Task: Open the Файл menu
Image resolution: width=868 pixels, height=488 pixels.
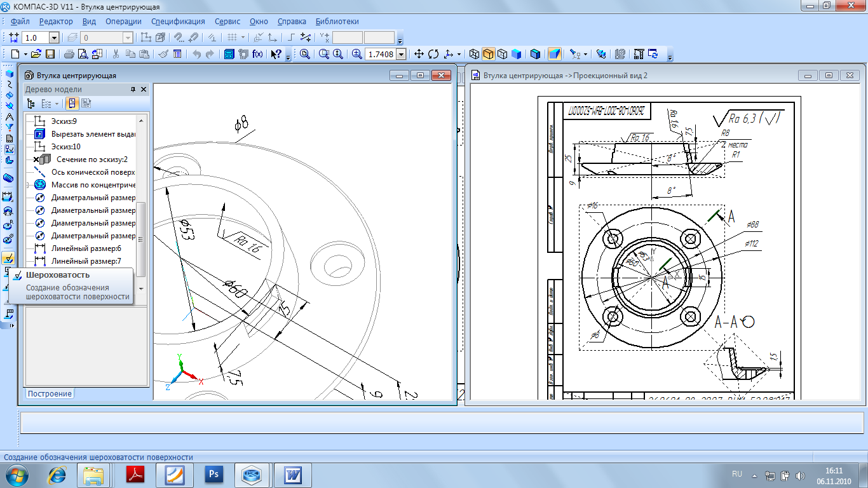Action: 20,21
